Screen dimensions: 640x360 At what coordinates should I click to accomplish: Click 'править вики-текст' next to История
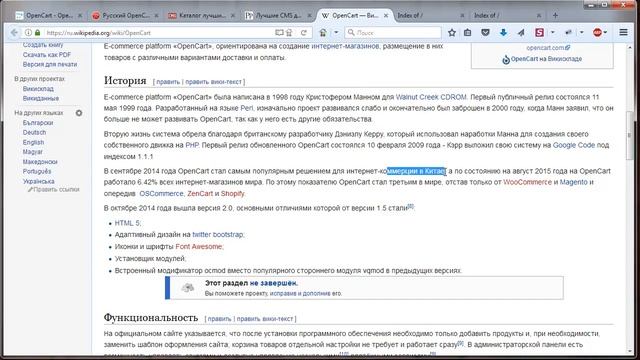213,82
